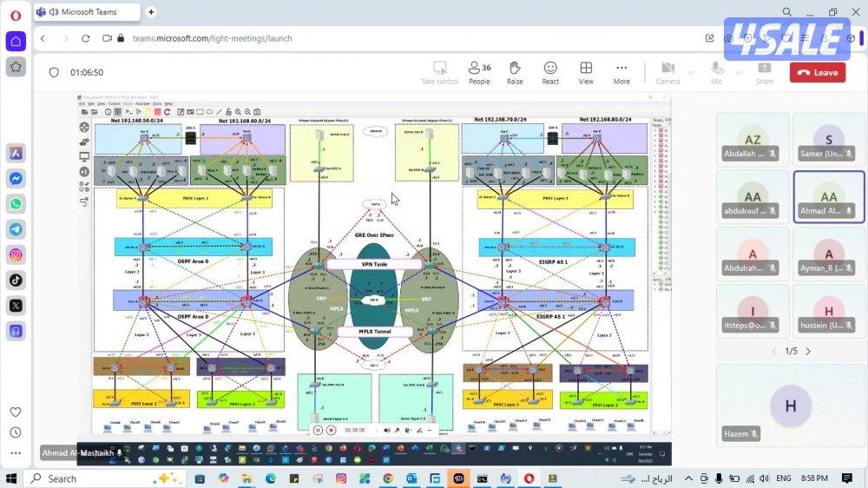The height and width of the screenshot is (488, 868).
Task: Toggle the Camera on or off
Action: 667,72
